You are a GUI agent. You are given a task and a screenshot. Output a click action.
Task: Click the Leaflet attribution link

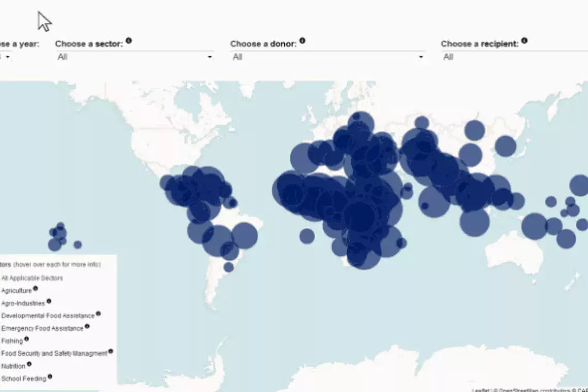click(479, 390)
